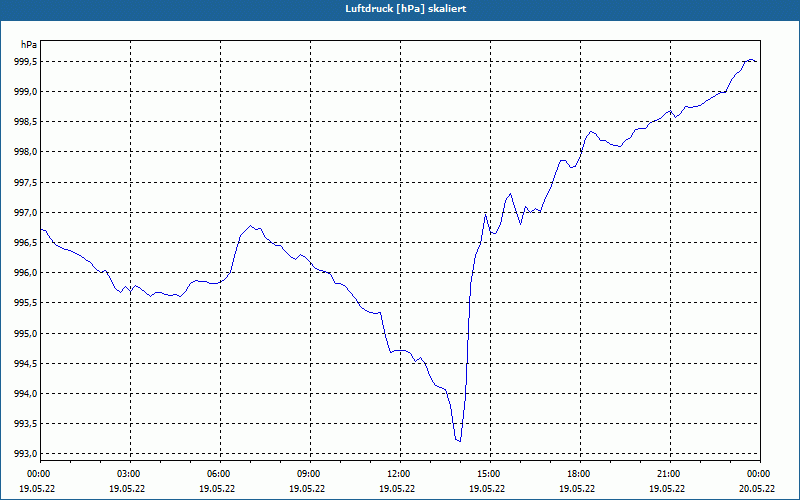Click the 20.05.22 date label

click(x=757, y=489)
